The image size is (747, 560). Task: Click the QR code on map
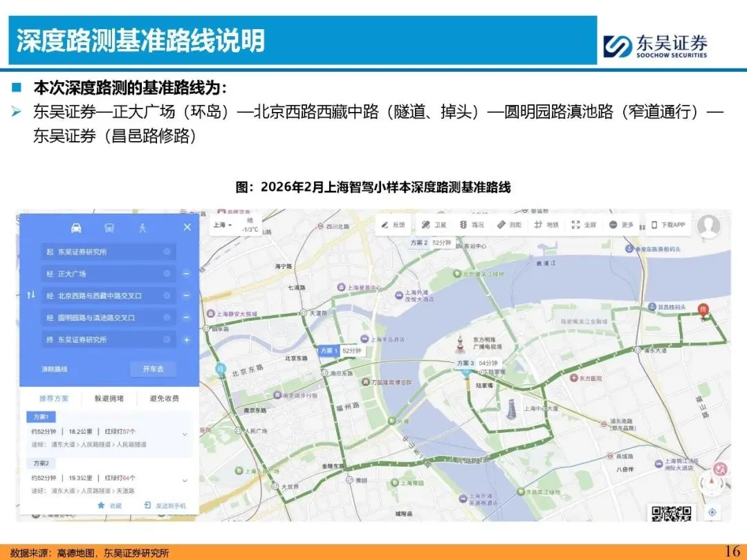coord(671,513)
